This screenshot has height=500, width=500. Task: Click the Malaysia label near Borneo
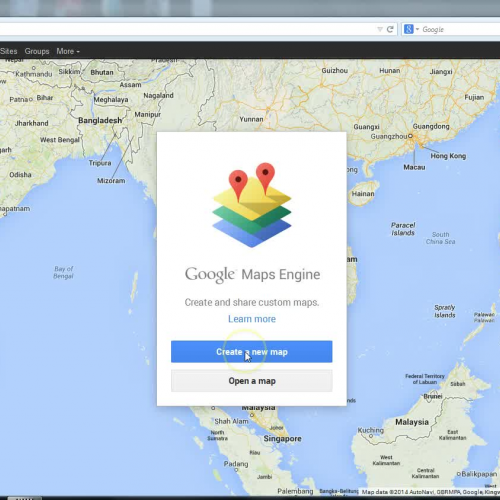point(412,422)
